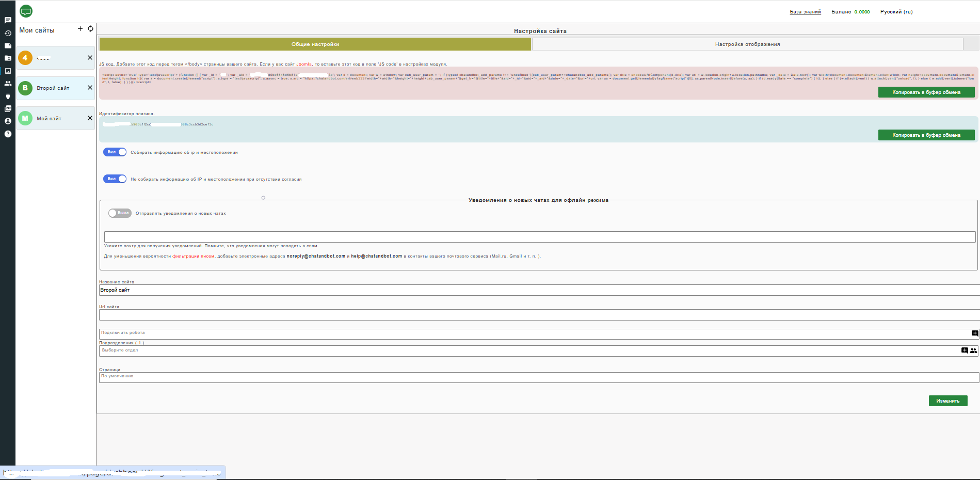Open the history clock icon in sidebar
Screen dimensions: 980x480
(x=8, y=33)
